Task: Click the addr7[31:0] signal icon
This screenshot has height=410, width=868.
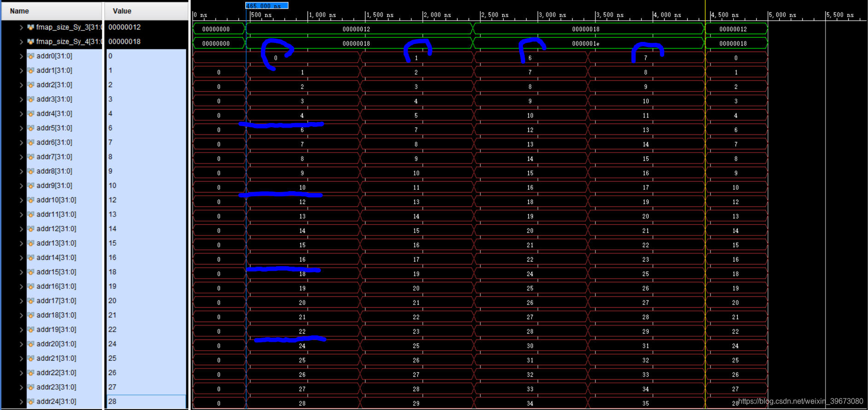Action: tap(31, 157)
